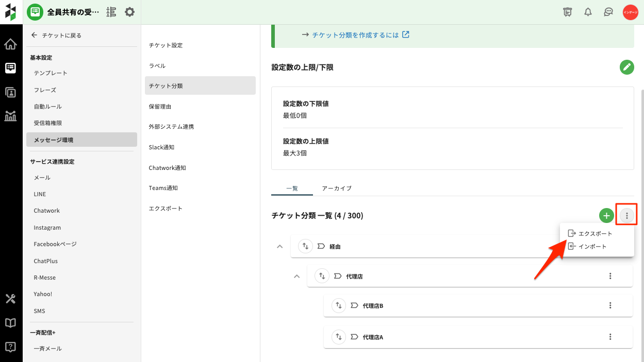Open the notifications bell icon

pos(588,12)
